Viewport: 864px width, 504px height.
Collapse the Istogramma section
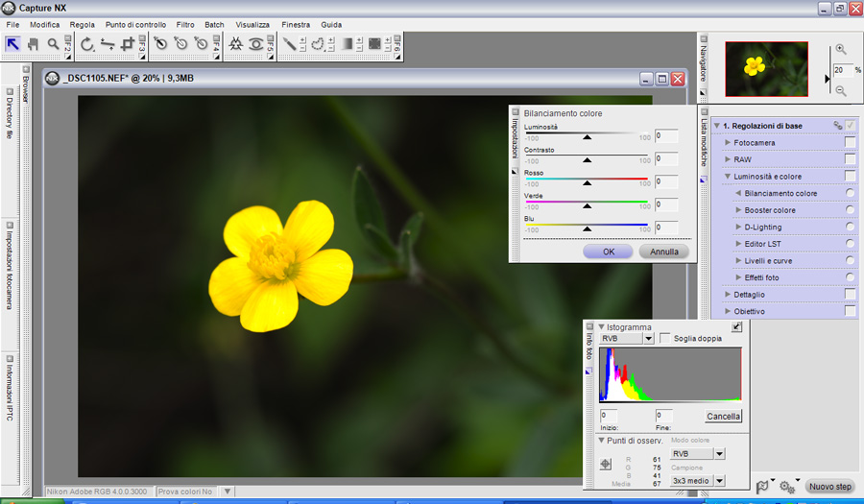pos(602,326)
